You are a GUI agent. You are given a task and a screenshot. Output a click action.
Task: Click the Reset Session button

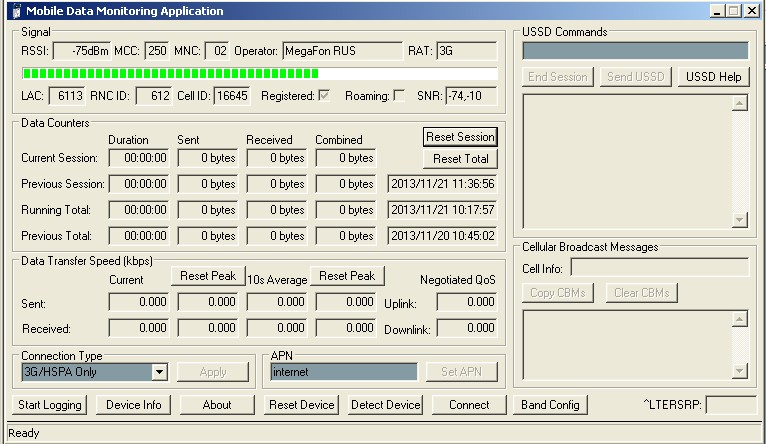pos(460,137)
